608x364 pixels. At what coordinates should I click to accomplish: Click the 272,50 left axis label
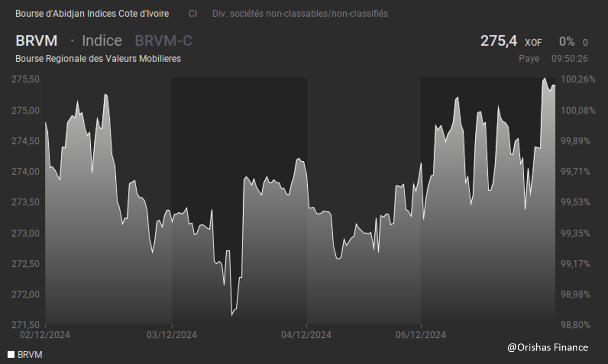pos(25,263)
